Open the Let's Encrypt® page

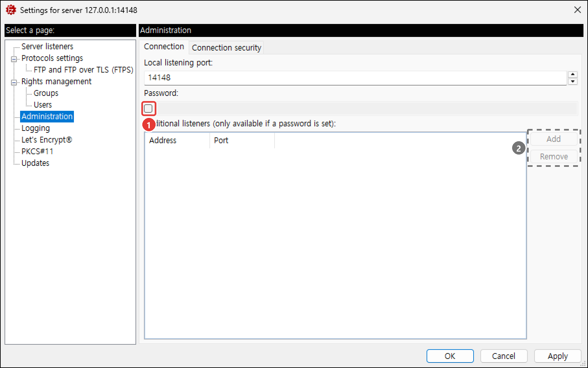click(x=47, y=140)
